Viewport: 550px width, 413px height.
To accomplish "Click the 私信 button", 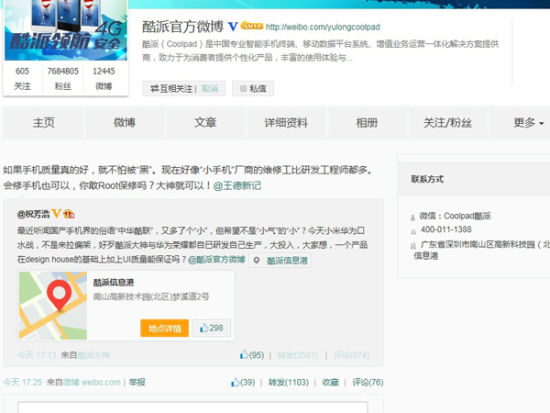I will pos(253,89).
